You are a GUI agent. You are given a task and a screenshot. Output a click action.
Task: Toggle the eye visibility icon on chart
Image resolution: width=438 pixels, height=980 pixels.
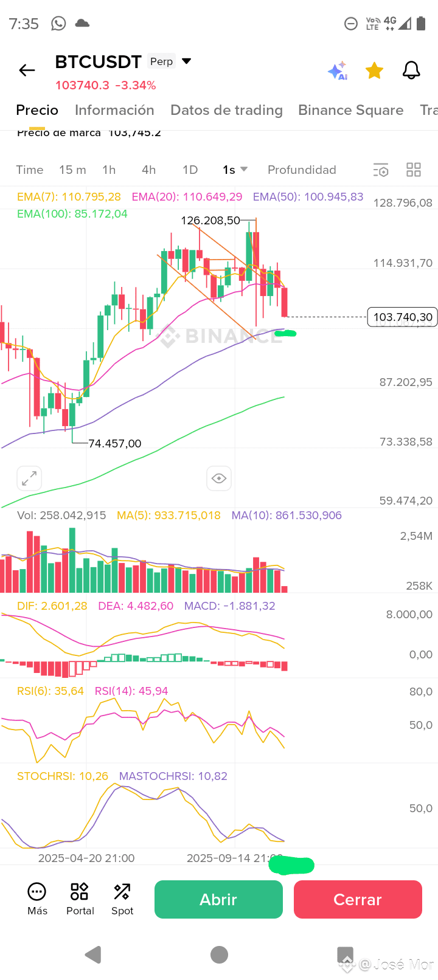pyautogui.click(x=219, y=478)
